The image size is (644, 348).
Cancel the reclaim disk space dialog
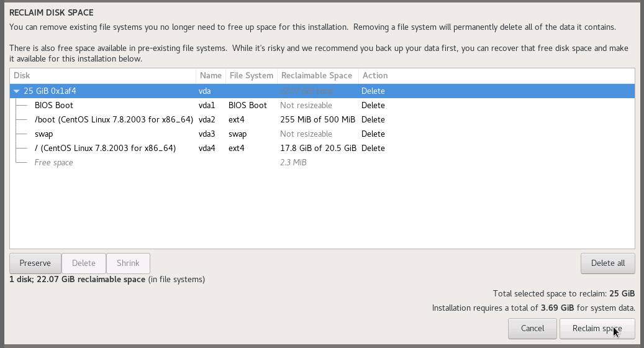click(x=532, y=328)
